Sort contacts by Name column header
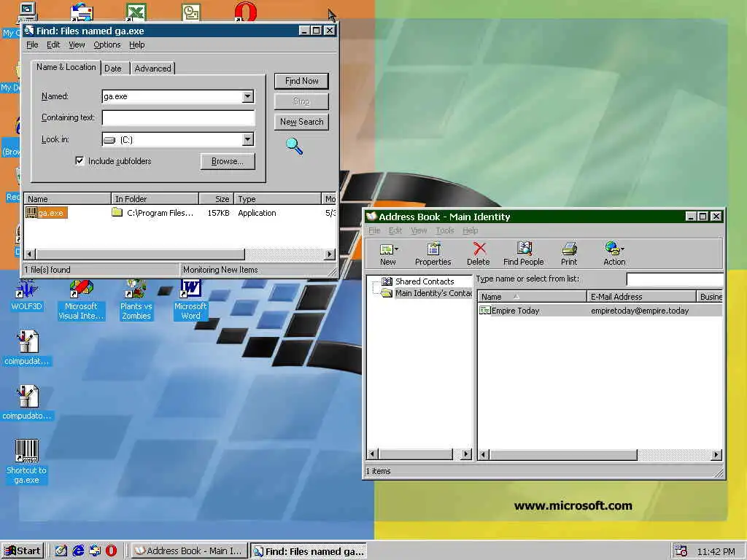The width and height of the screenshot is (747, 560). 532,297
